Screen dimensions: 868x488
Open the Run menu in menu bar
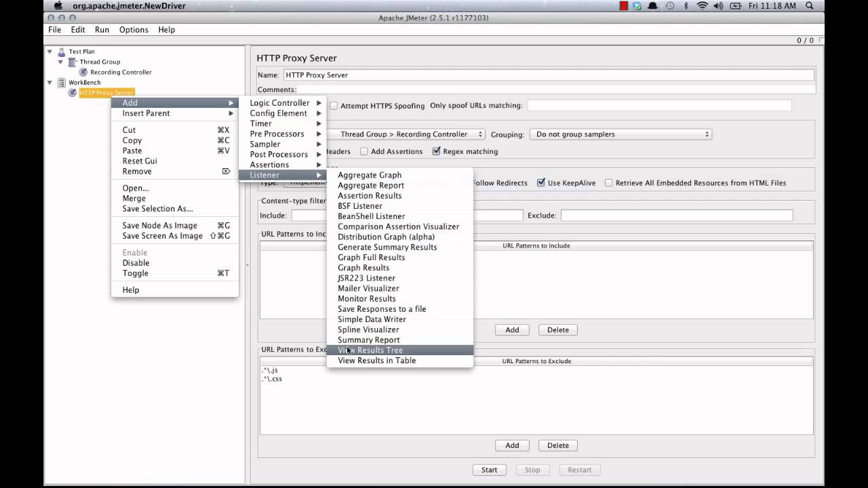102,30
